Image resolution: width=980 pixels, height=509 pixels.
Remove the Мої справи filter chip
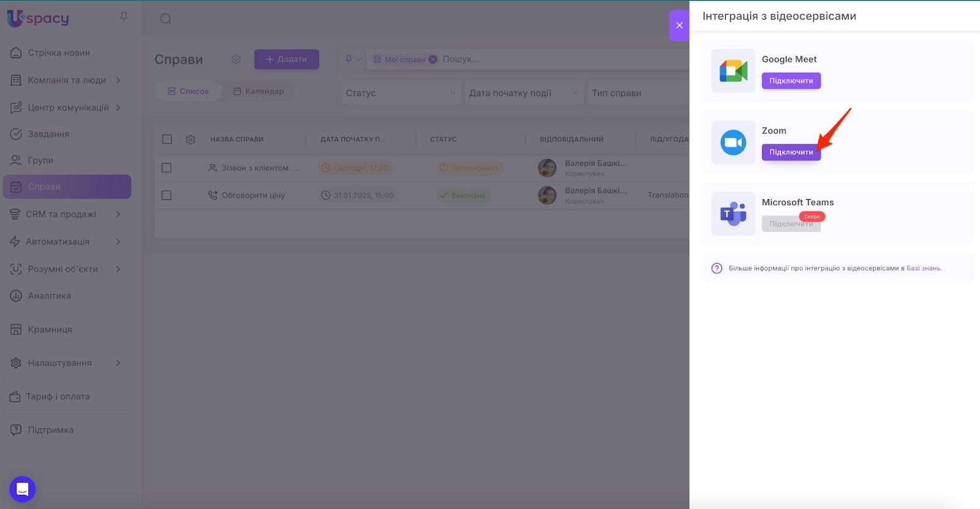[x=433, y=59]
